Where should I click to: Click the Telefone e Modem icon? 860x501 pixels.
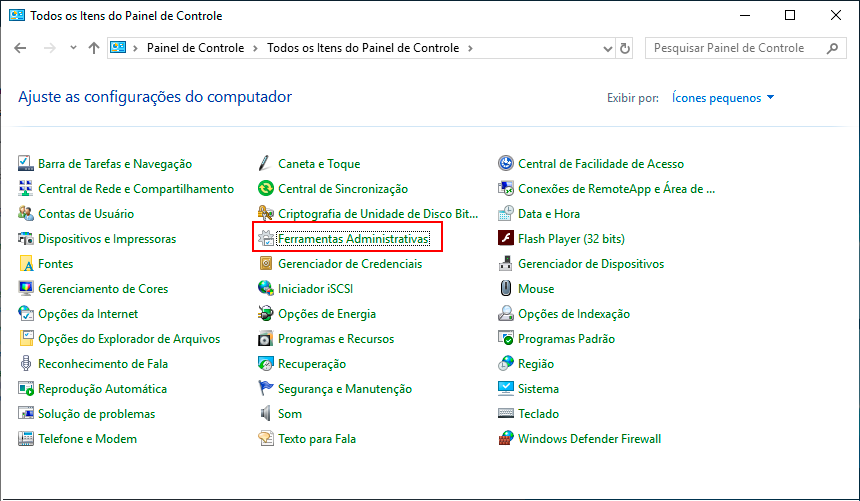coord(26,439)
